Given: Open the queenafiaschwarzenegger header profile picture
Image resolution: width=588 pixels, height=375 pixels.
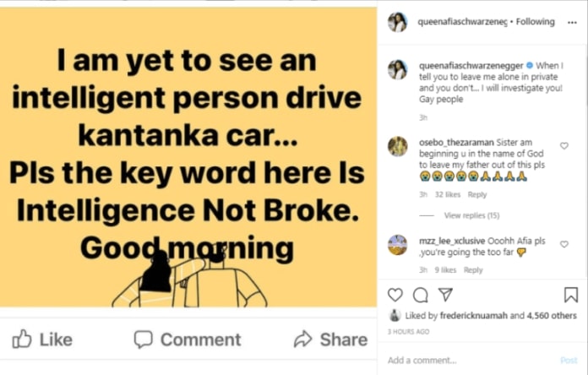Looking at the screenshot, I should pyautogui.click(x=398, y=22).
